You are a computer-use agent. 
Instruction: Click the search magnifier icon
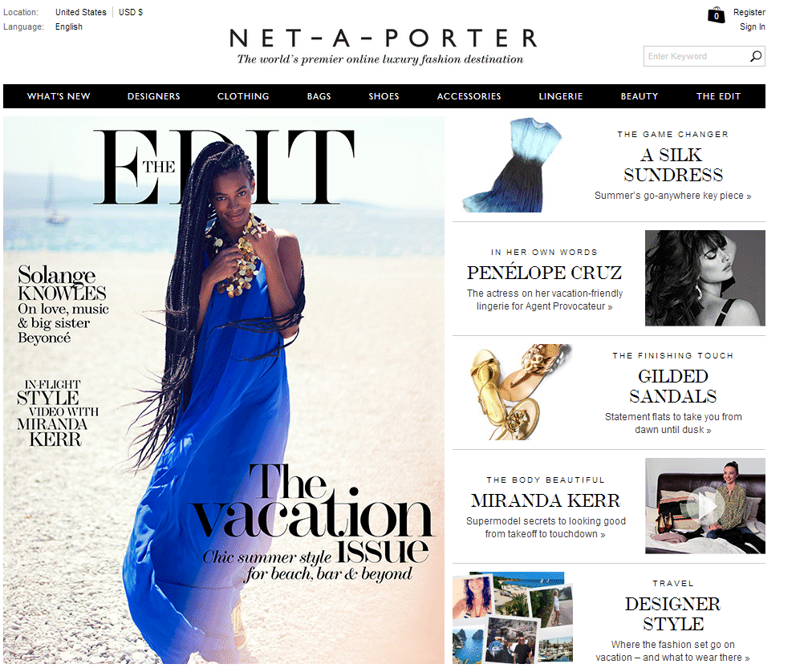click(x=756, y=56)
